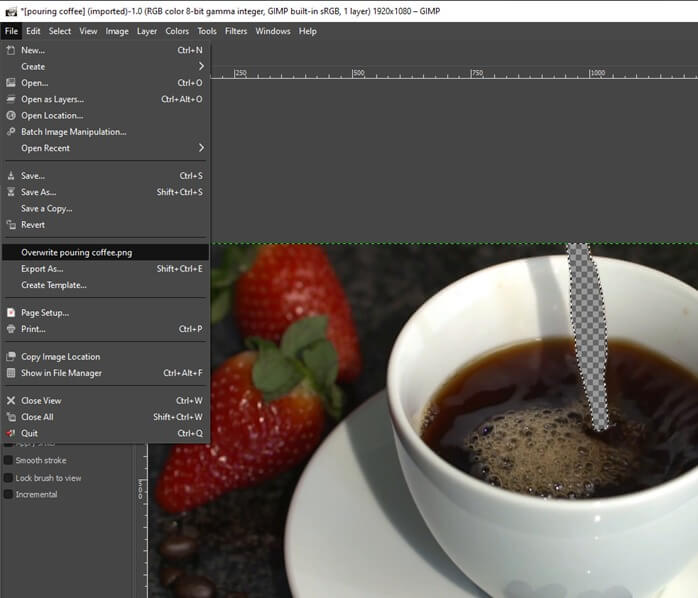Click the Print printer icon
This screenshot has height=598, width=698.
(10, 329)
